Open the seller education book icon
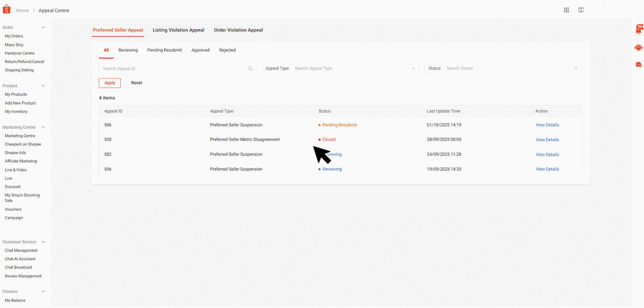 pyautogui.click(x=581, y=10)
